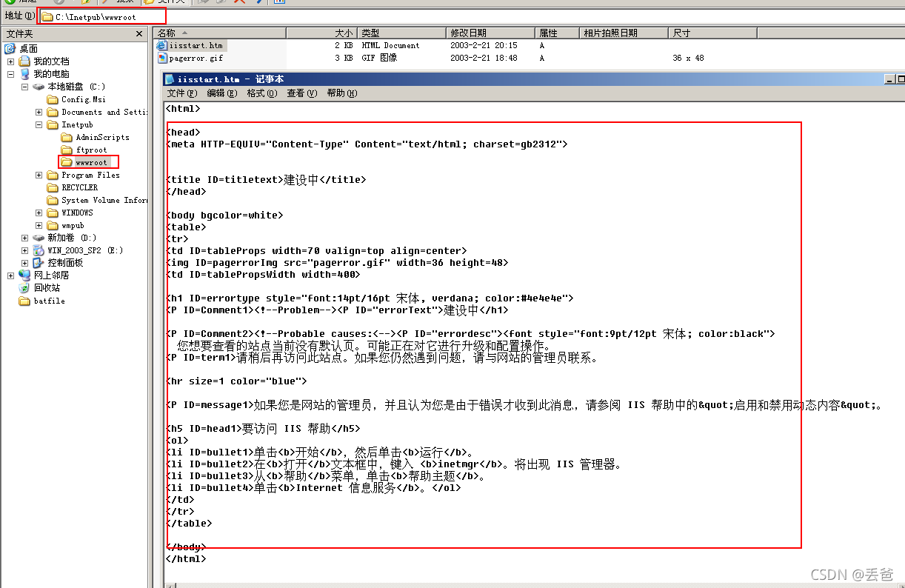Screen dimensions: 905x588
Task: Click the 本地磁盘 (C:) drive icon
Action: pos(39,87)
